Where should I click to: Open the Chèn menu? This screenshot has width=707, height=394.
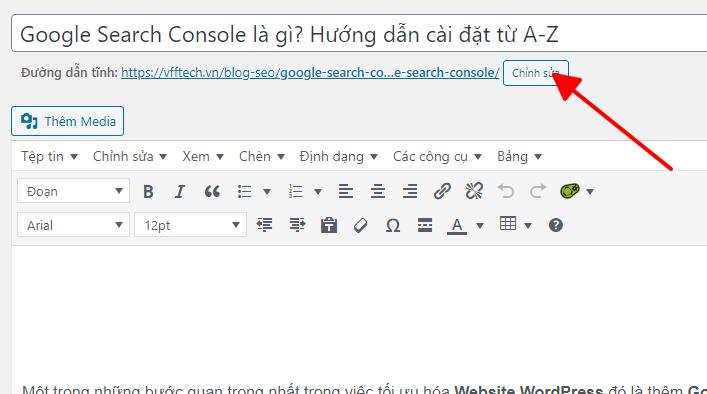[262, 156]
